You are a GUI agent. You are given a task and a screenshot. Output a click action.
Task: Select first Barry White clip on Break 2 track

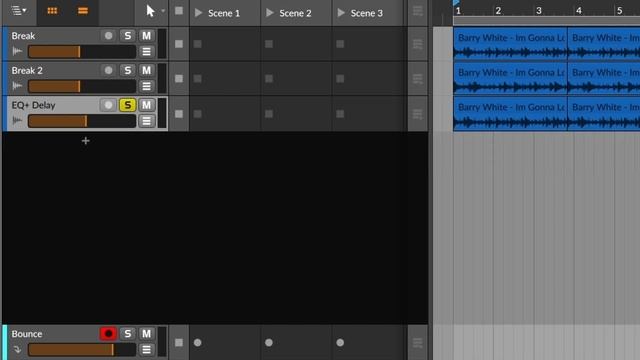510,78
